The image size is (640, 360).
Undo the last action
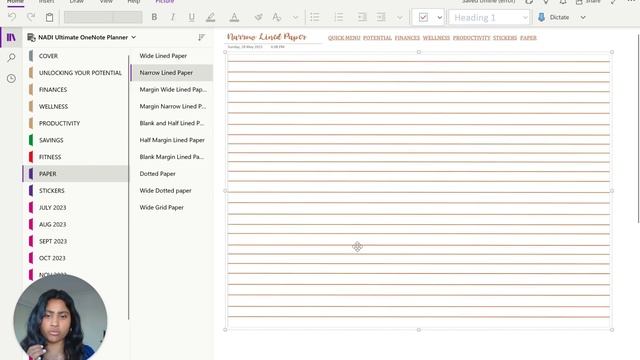12,17
